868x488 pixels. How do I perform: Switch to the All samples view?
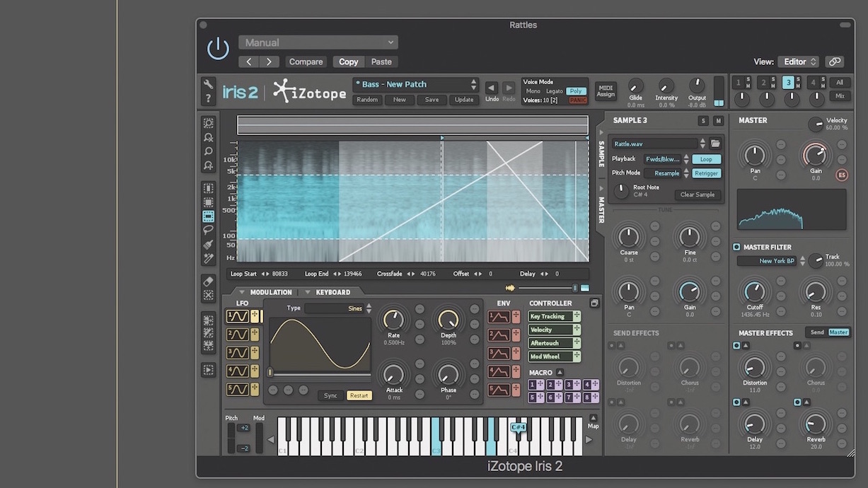[840, 82]
